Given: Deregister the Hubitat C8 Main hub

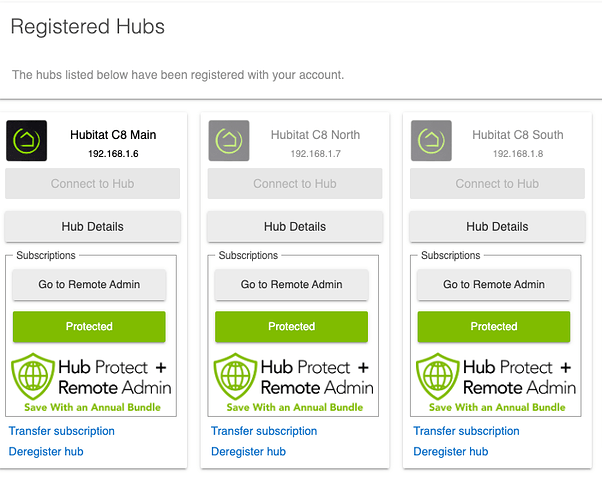Looking at the screenshot, I should pyautogui.click(x=46, y=452).
